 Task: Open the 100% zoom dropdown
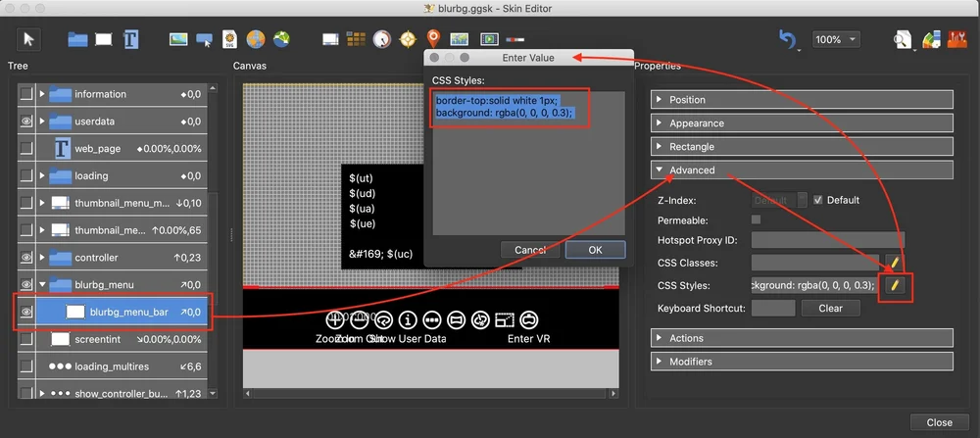point(836,39)
